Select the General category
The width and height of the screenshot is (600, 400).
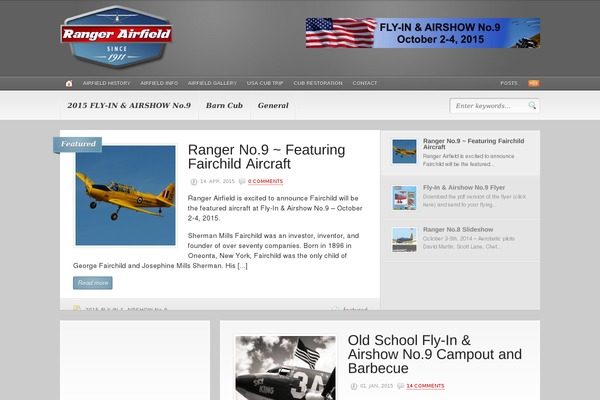pyautogui.click(x=273, y=105)
